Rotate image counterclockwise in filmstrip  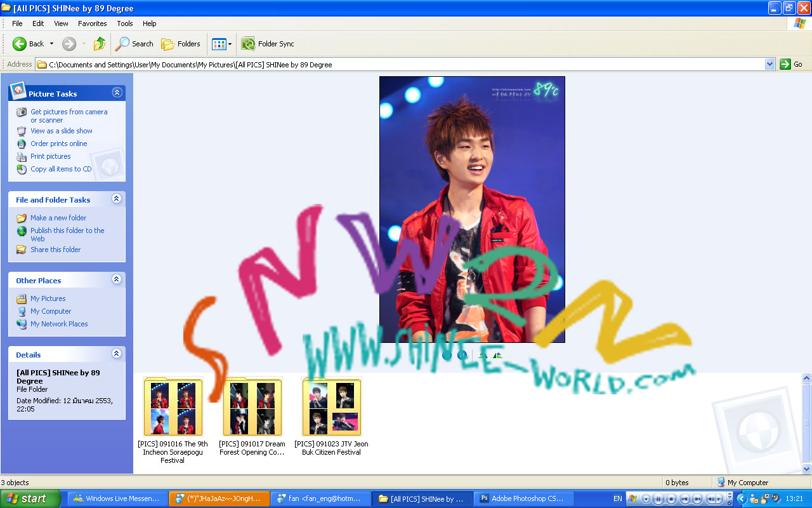[497, 355]
